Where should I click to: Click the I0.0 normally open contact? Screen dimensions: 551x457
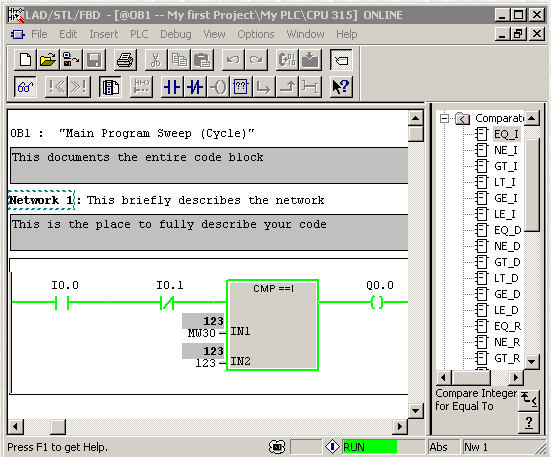[x=62, y=302]
